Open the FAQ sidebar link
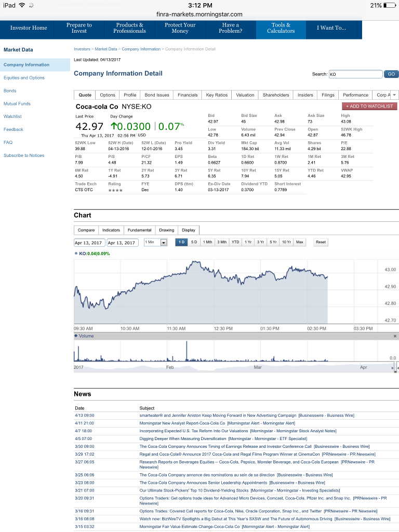The image size is (399, 532). click(x=8, y=142)
